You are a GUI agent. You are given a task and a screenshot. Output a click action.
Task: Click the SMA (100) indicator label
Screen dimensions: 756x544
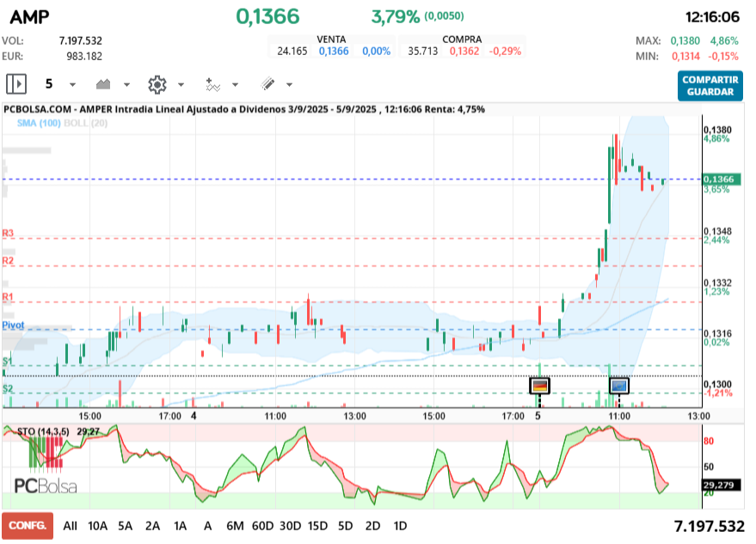point(39,123)
